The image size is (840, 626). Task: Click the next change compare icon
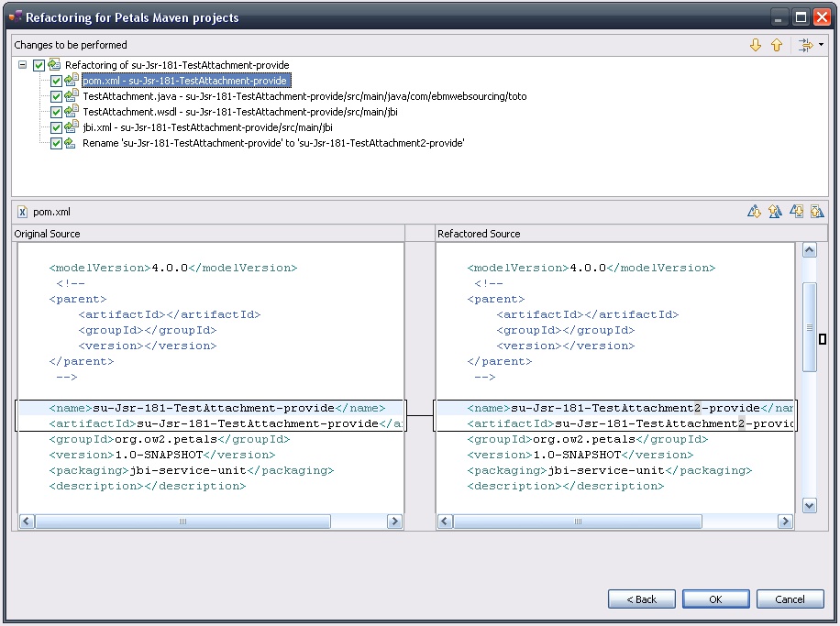tap(797, 212)
